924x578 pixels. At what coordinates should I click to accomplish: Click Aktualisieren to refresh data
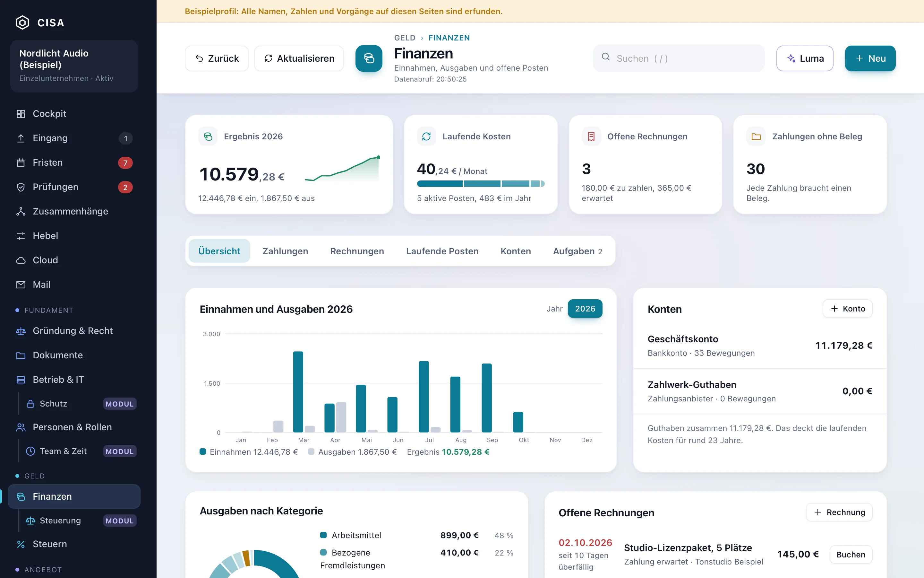[x=299, y=58]
